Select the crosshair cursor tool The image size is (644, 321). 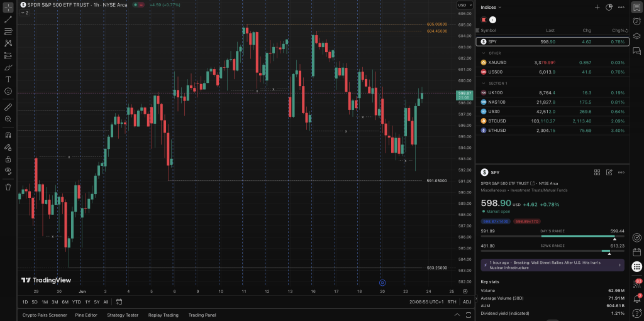pyautogui.click(x=8, y=7)
